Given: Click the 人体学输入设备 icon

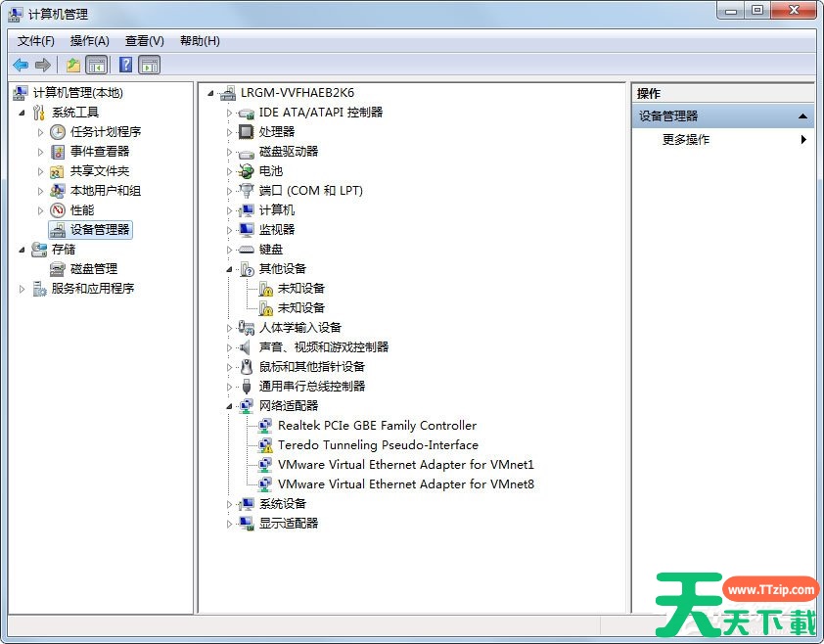Looking at the screenshot, I should click(246, 328).
